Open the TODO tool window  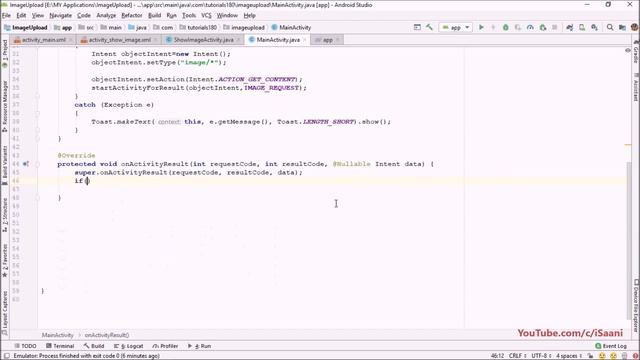tap(25, 346)
